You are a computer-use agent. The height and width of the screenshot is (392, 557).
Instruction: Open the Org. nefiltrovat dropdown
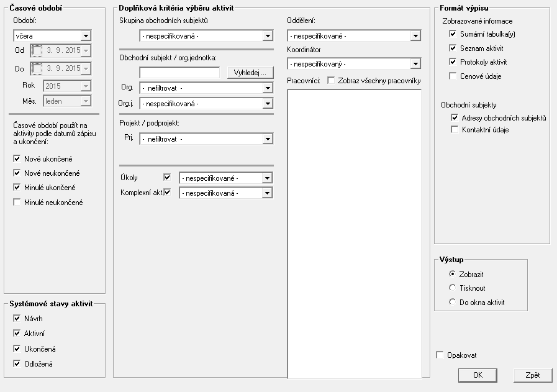206,88
